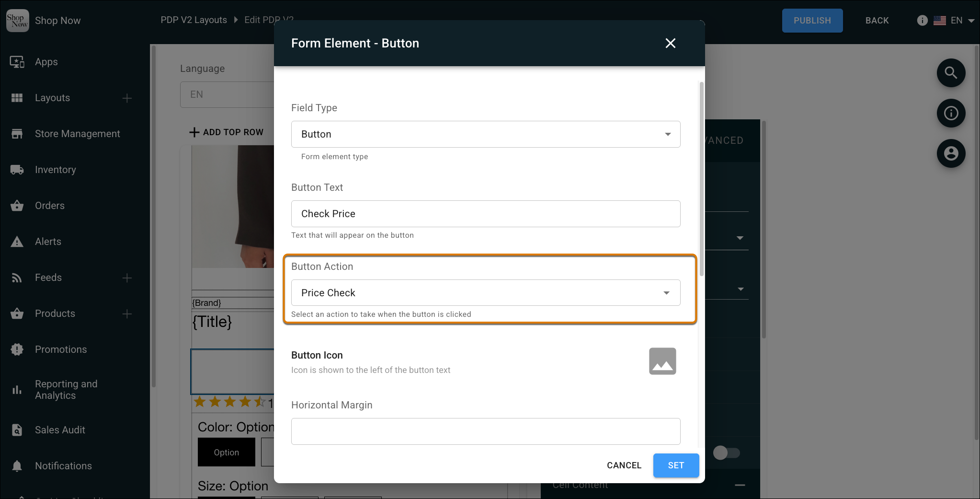Viewport: 980px width, 499px height.
Task: Click the Feeds RSS icon
Action: click(17, 278)
